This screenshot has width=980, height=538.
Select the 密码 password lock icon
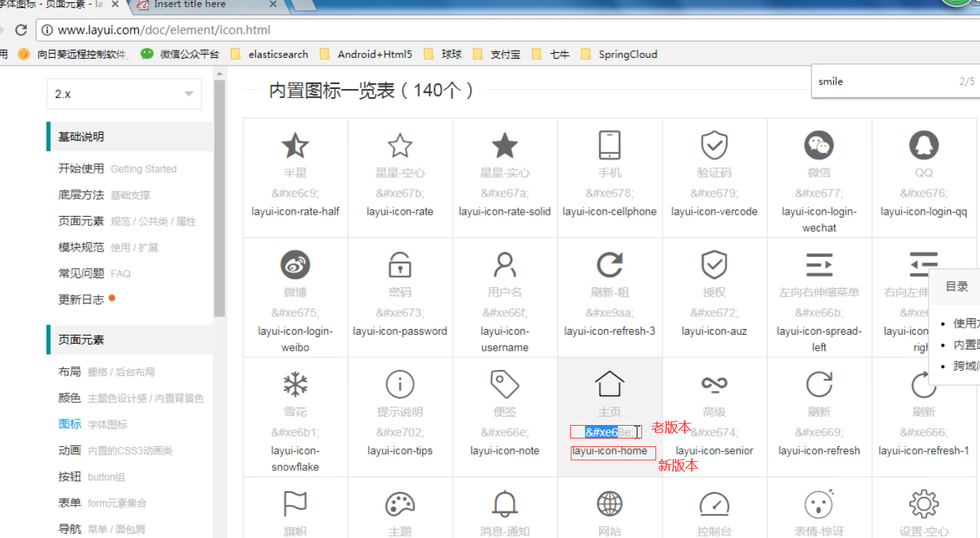coord(400,265)
